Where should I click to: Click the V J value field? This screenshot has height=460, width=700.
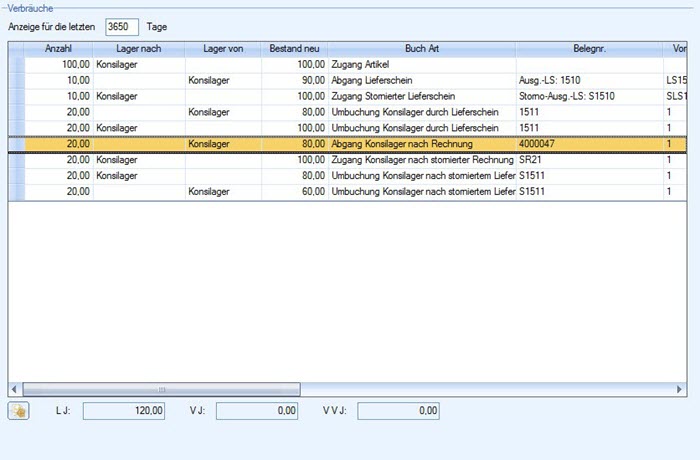258,410
